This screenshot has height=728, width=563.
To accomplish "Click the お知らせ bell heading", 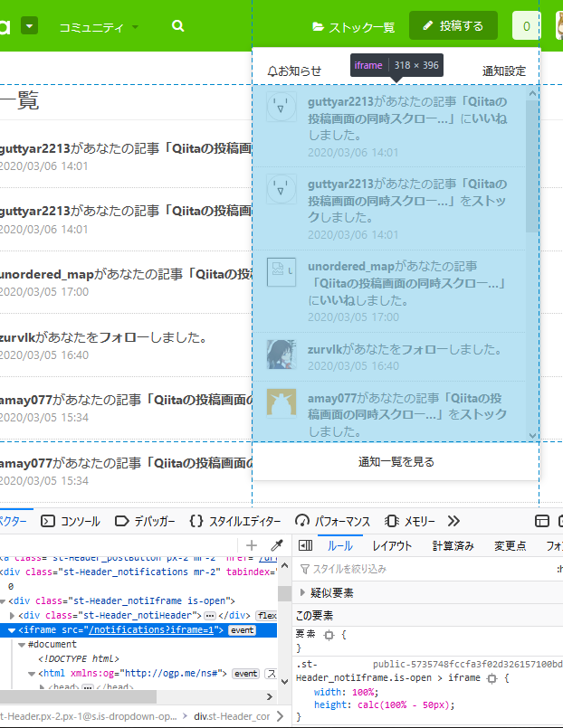I will 294,71.
